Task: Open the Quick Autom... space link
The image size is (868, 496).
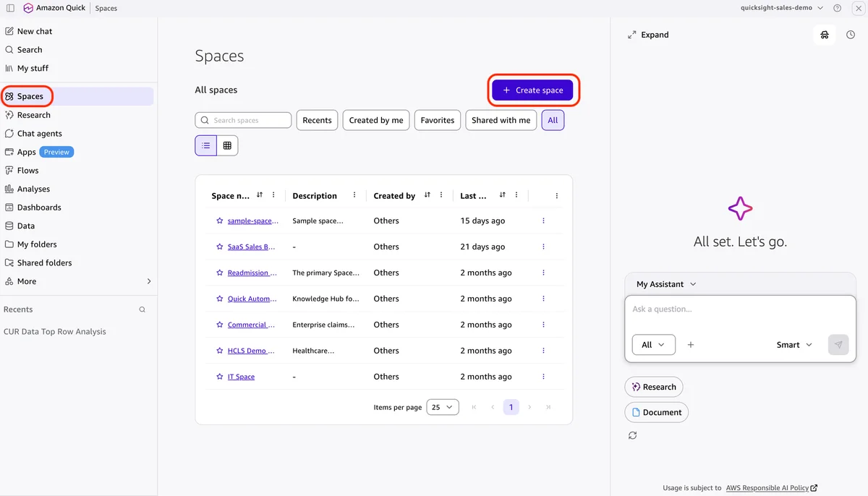Action: coord(251,299)
